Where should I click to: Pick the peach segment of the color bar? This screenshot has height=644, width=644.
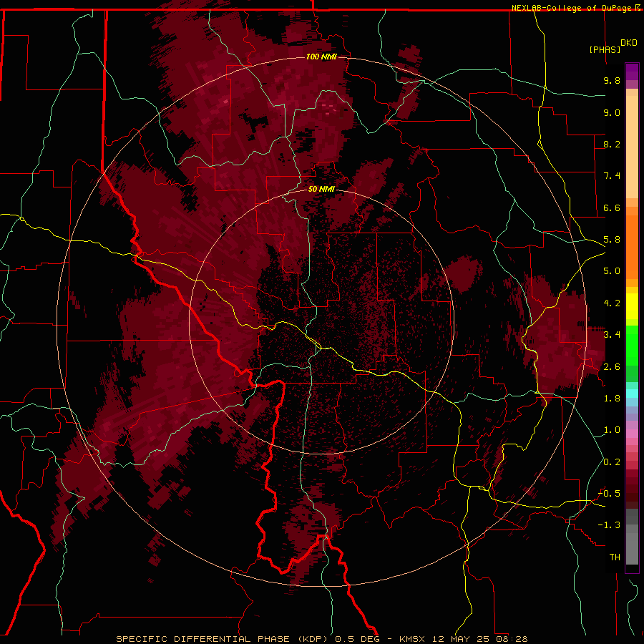[x=632, y=144]
